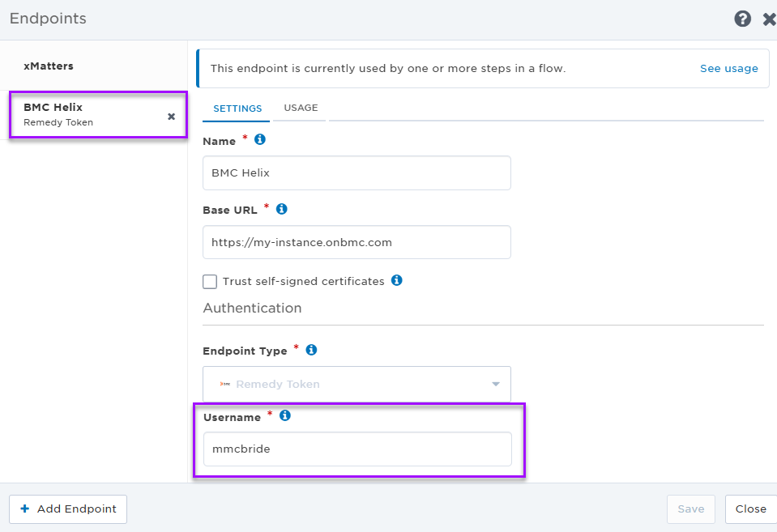Click into the Base URL field

[356, 242]
